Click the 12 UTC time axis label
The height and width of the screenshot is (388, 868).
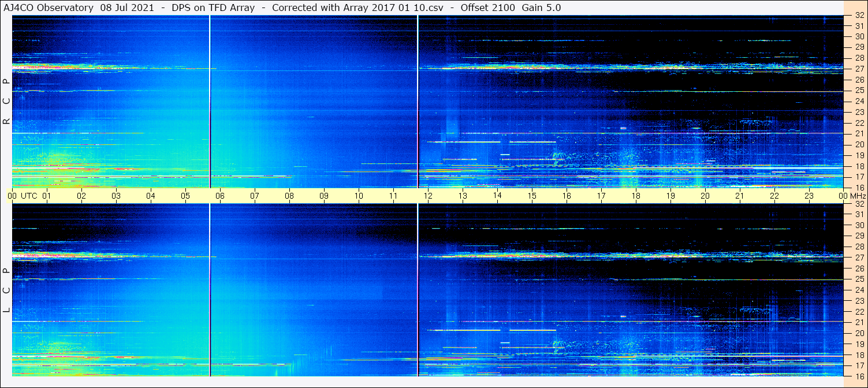(x=428, y=196)
